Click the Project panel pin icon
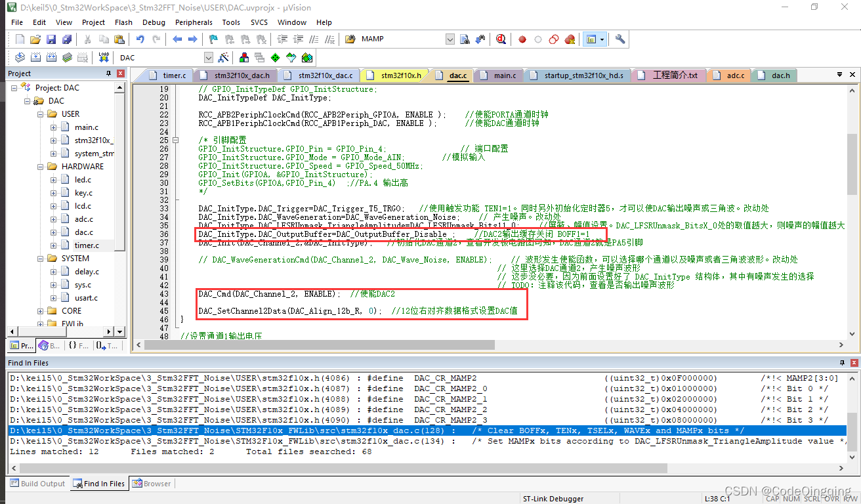The height and width of the screenshot is (504, 861). (x=108, y=73)
